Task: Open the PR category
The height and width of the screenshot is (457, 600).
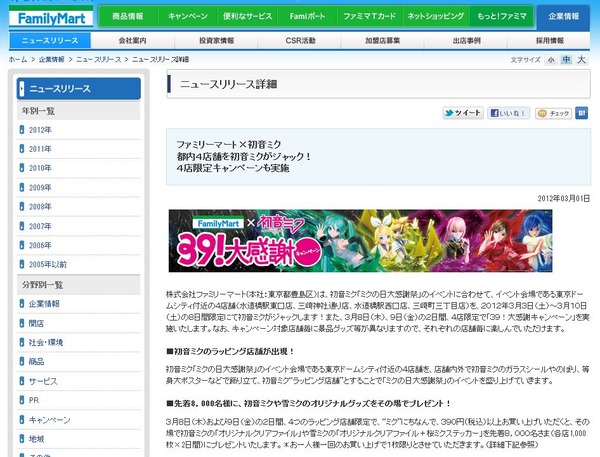Action: 34,400
